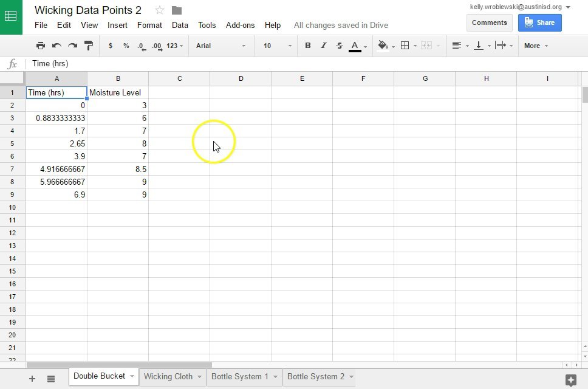Click the Share button
Viewport: 588px width, 389px height.
539,22
